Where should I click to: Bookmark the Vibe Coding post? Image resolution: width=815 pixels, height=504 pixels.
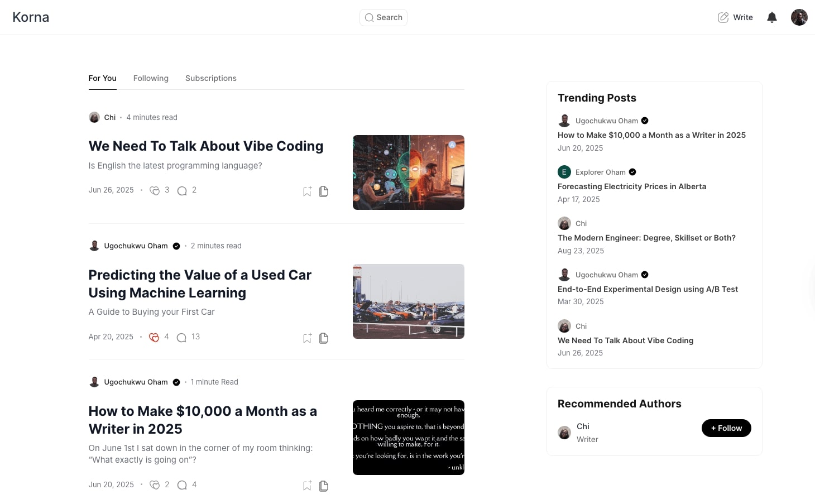tap(307, 191)
